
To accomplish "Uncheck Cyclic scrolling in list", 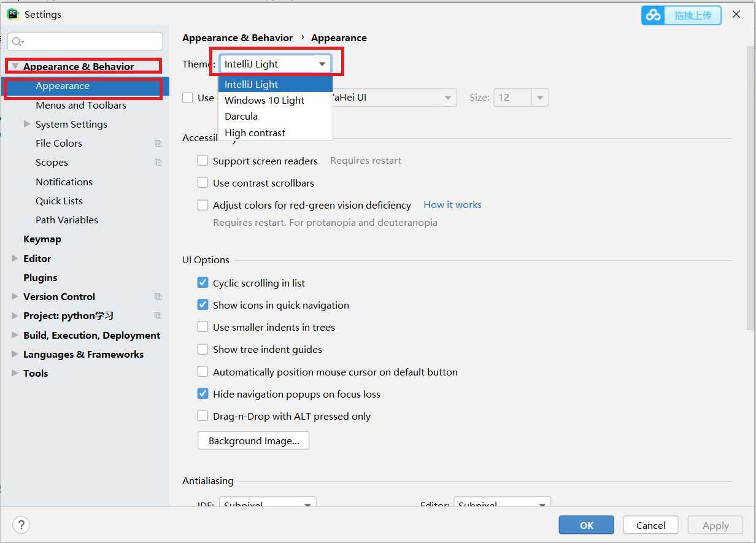I will click(202, 283).
